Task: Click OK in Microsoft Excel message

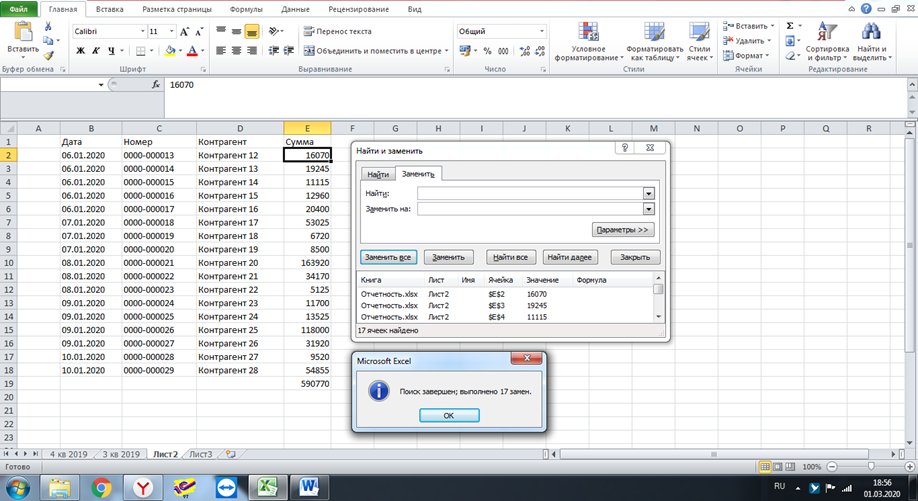Action: pos(449,415)
